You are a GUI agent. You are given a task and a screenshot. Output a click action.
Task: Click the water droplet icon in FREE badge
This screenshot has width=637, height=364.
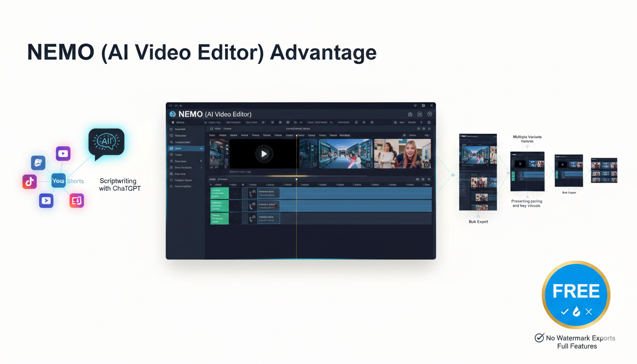tap(576, 311)
